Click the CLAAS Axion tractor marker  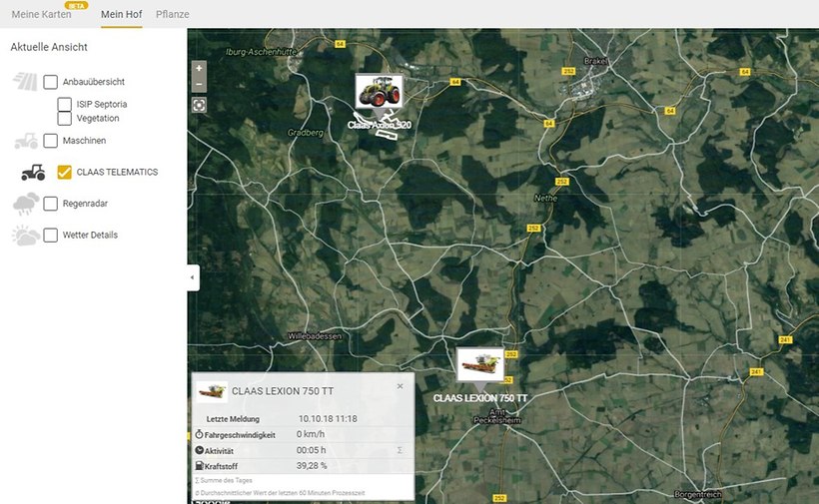[379, 92]
